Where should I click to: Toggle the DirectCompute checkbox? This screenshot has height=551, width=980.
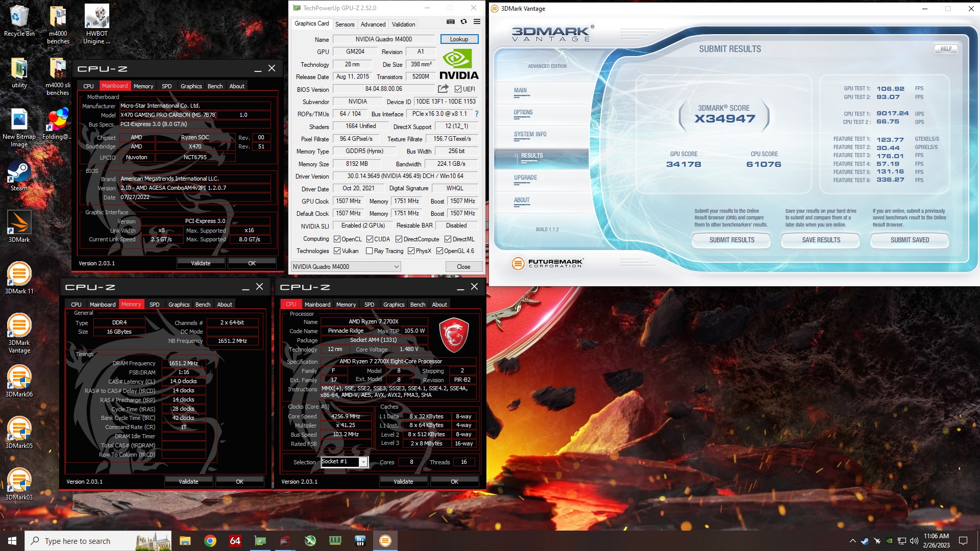[399, 239]
